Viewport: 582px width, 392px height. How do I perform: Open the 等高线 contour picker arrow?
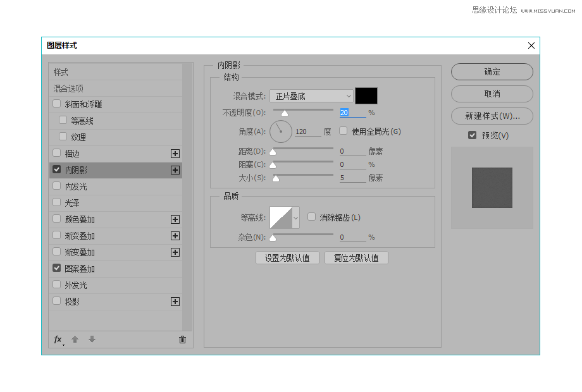(296, 217)
